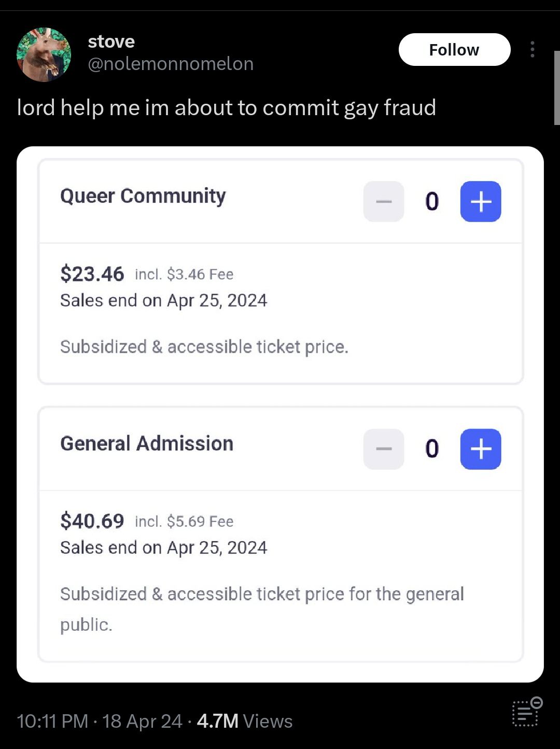
Task: Click the Follow button
Action: (x=454, y=50)
